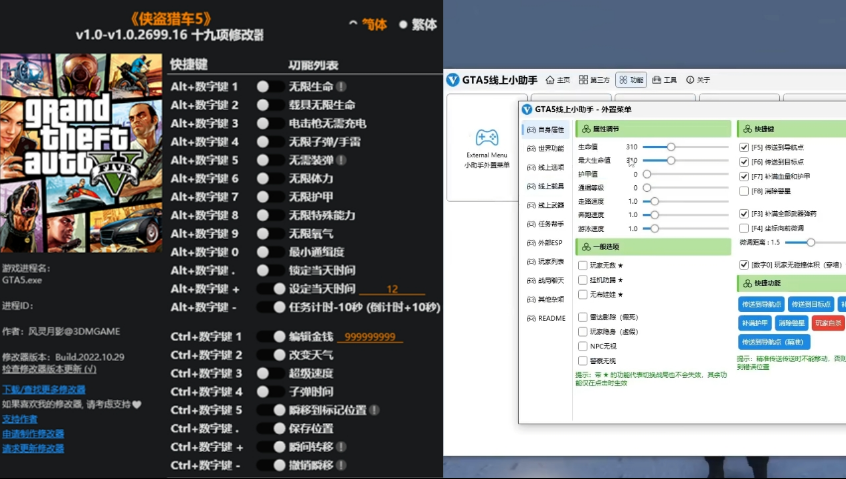
Task: Click 传送到导航点 blue button
Action: pyautogui.click(x=761, y=304)
